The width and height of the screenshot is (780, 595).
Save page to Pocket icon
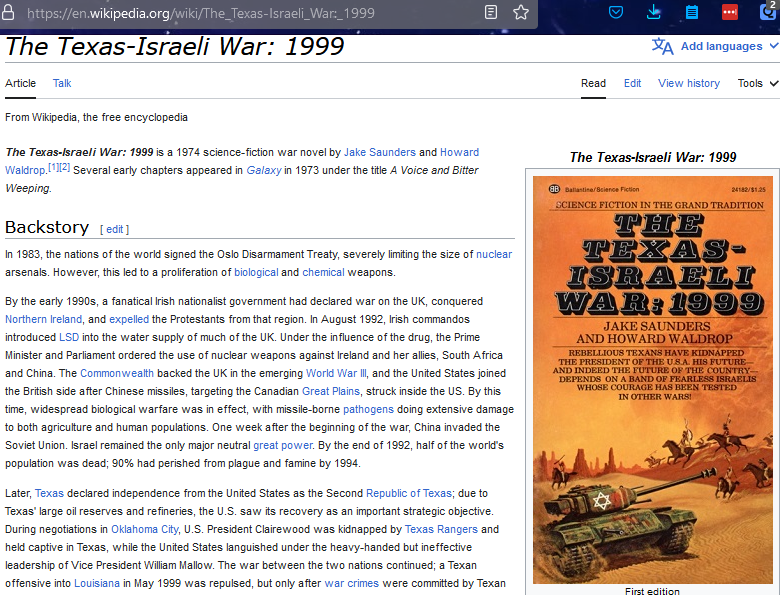click(616, 12)
